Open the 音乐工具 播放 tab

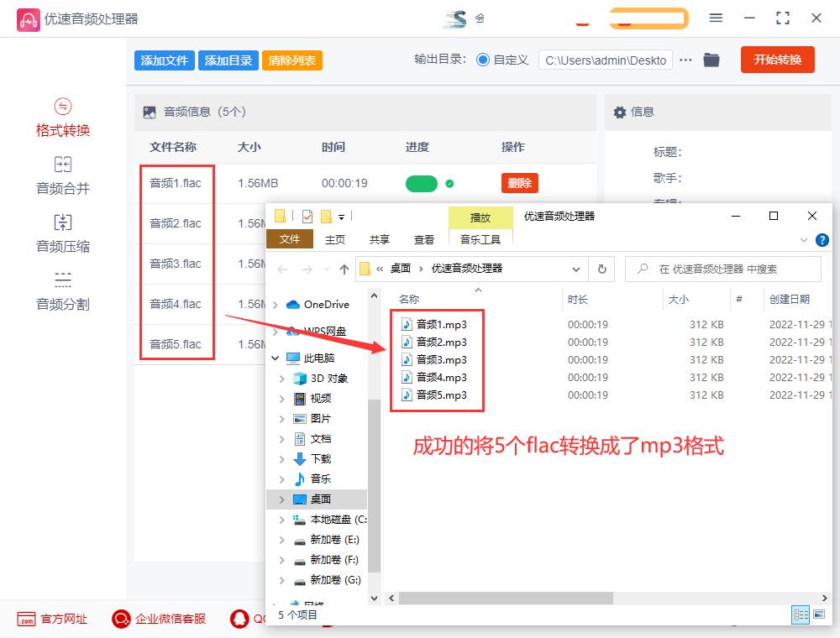click(x=480, y=217)
